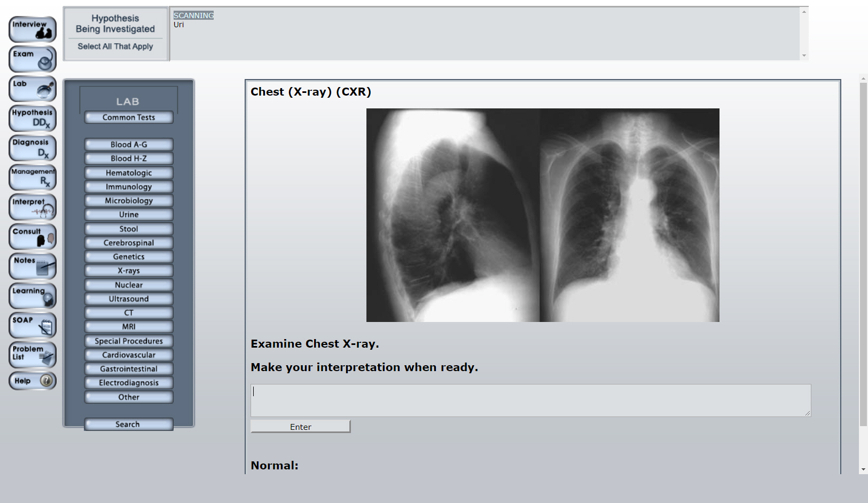Screen dimensions: 868x503
Task: Open the Help question-mark icon
Action: click(33, 381)
